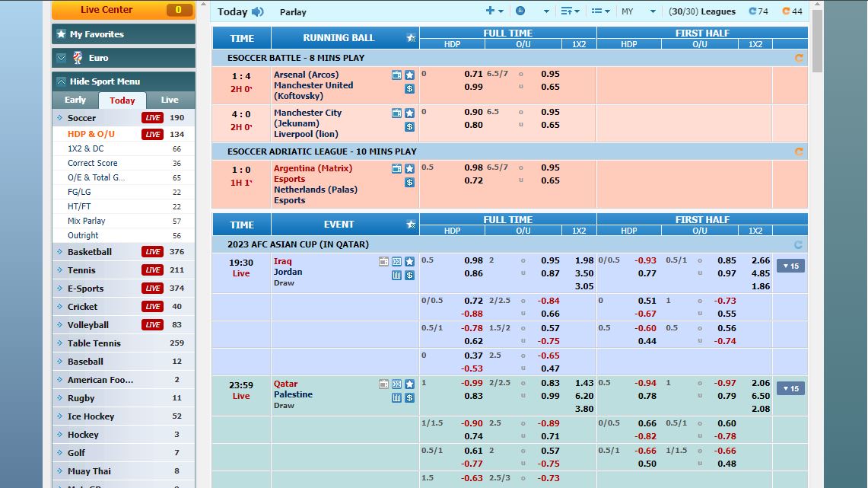Open the MY odds type dropdown
The image size is (868, 488).
638,11
